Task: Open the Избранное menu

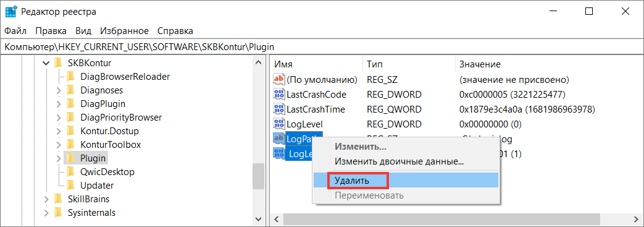Action: pos(125,31)
